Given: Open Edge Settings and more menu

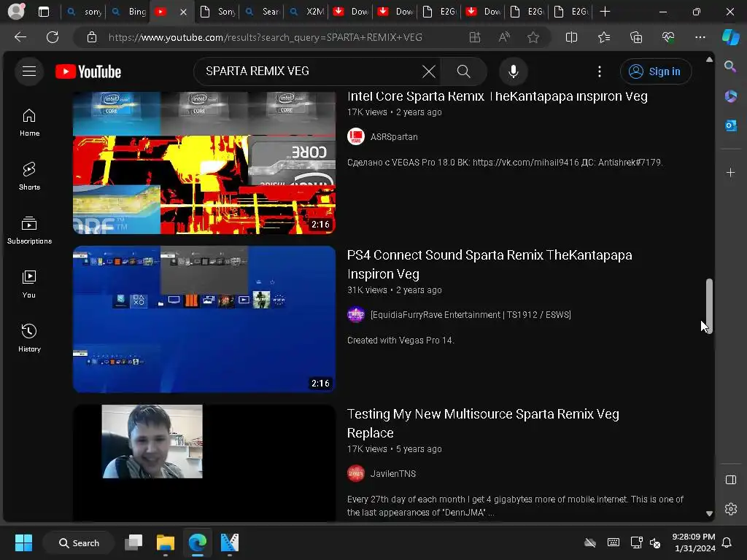Looking at the screenshot, I should 700,37.
